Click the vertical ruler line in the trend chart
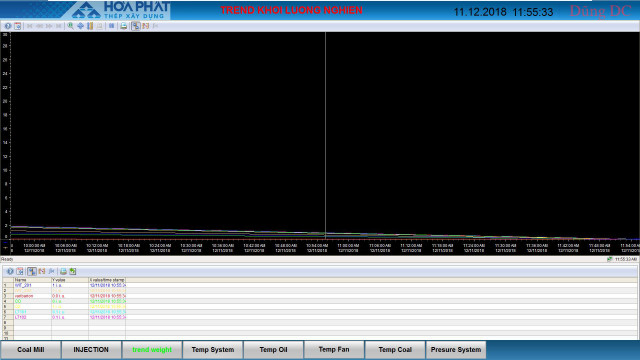This screenshot has width=640, height=360. point(325,135)
